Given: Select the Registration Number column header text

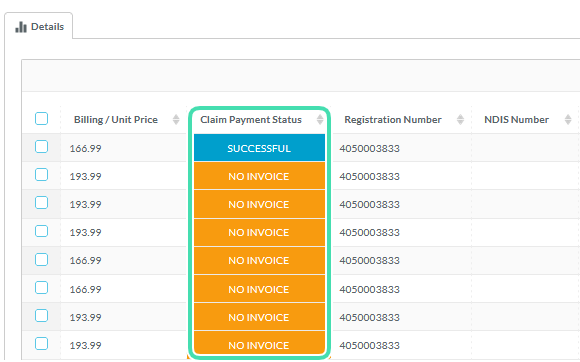Looking at the screenshot, I should point(393,120).
